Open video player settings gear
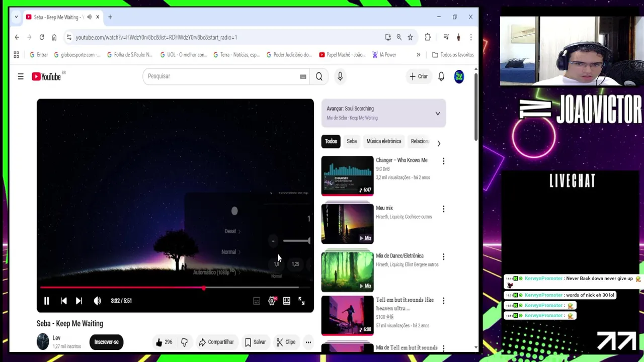Image resolution: width=644 pixels, height=362 pixels. [x=272, y=301]
